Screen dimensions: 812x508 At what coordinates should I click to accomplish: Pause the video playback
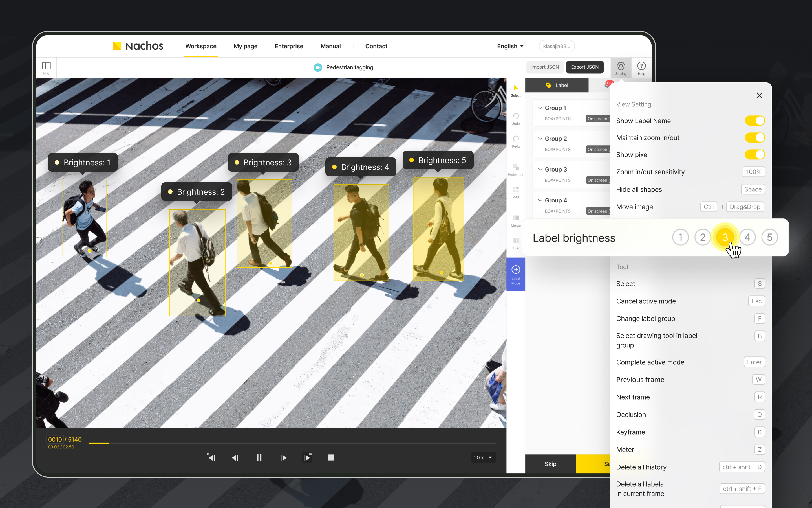pyautogui.click(x=259, y=457)
